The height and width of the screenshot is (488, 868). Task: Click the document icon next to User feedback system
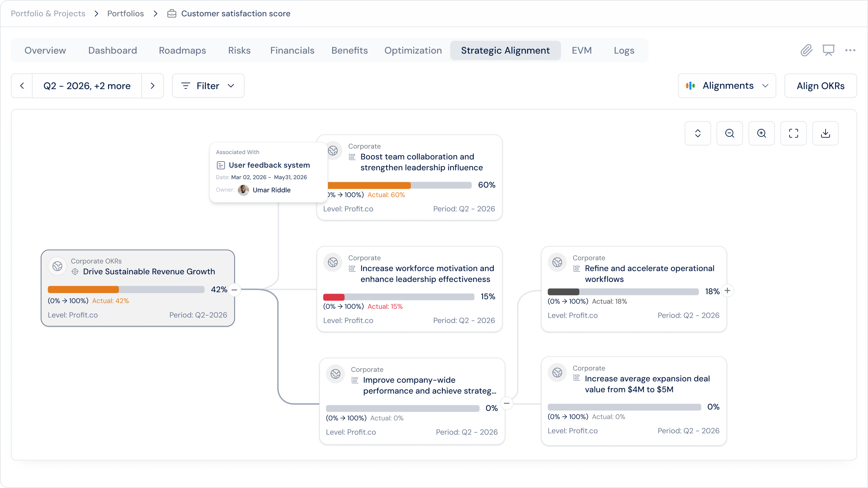click(x=221, y=165)
